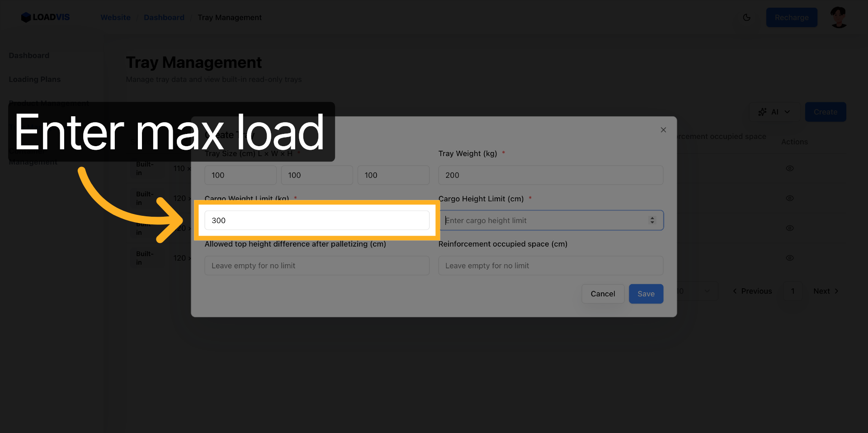This screenshot has width=868, height=433.
Task: Click the Website breadcrumb link
Action: point(115,17)
